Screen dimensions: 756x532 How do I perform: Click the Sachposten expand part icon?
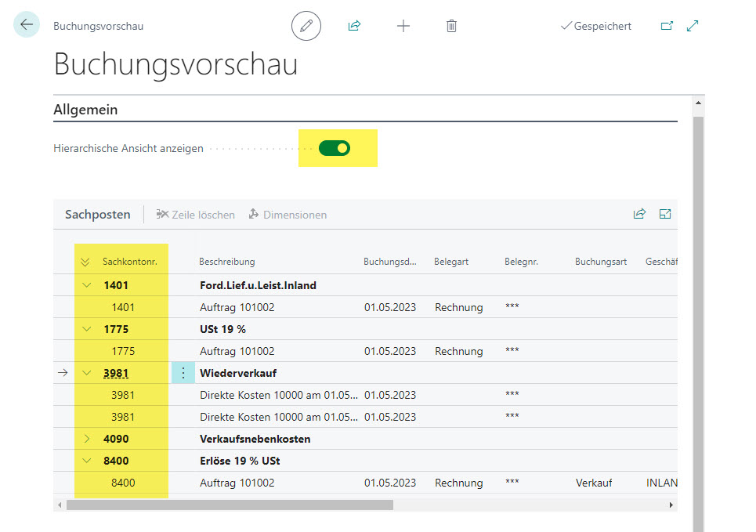pyautogui.click(x=665, y=214)
